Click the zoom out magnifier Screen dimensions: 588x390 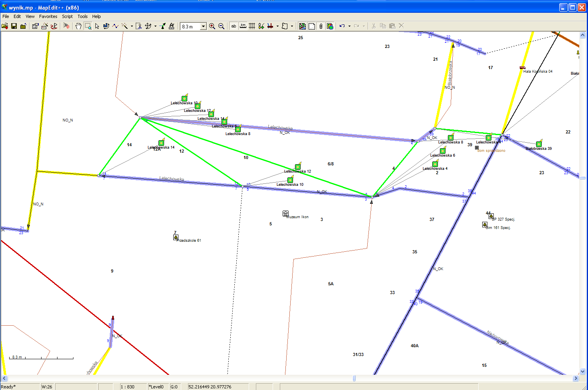point(221,26)
